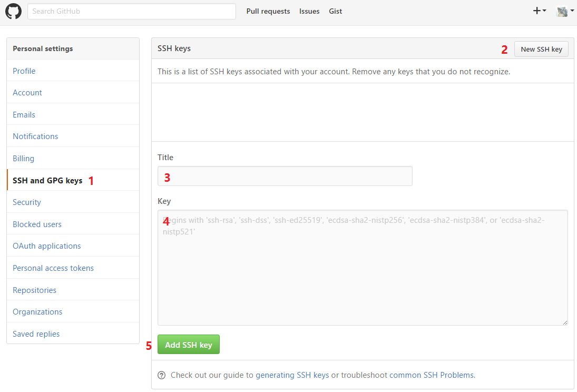
Task: Click your profile avatar picture
Action: 562,11
